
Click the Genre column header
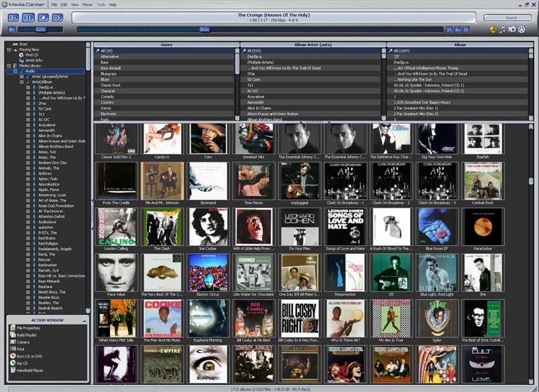click(x=166, y=45)
